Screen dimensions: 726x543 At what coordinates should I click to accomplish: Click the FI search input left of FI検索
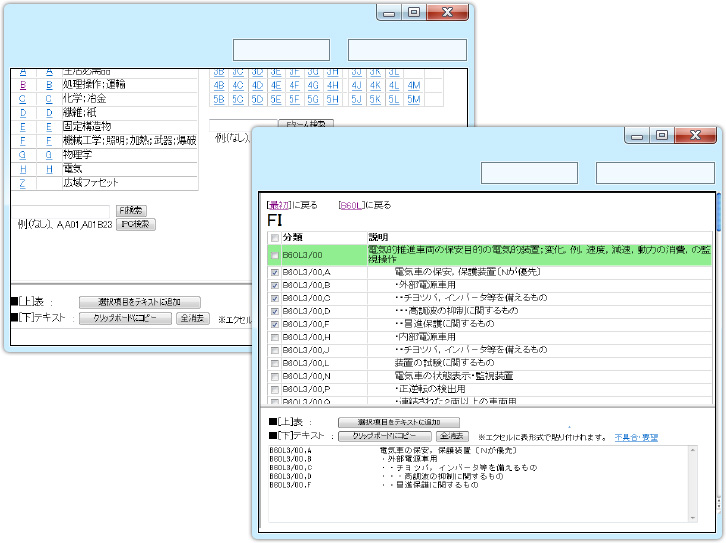coord(61,211)
